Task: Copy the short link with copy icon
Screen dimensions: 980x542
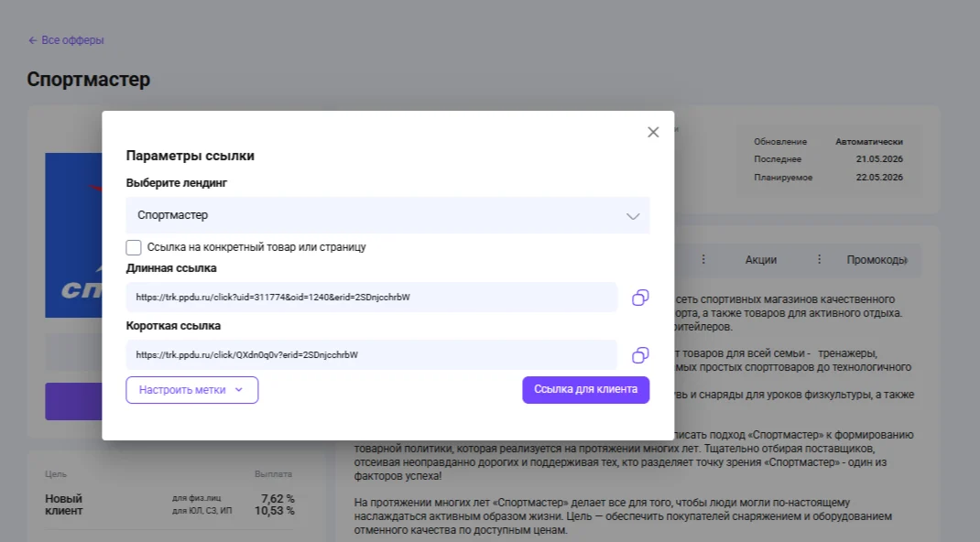Action: coord(640,354)
